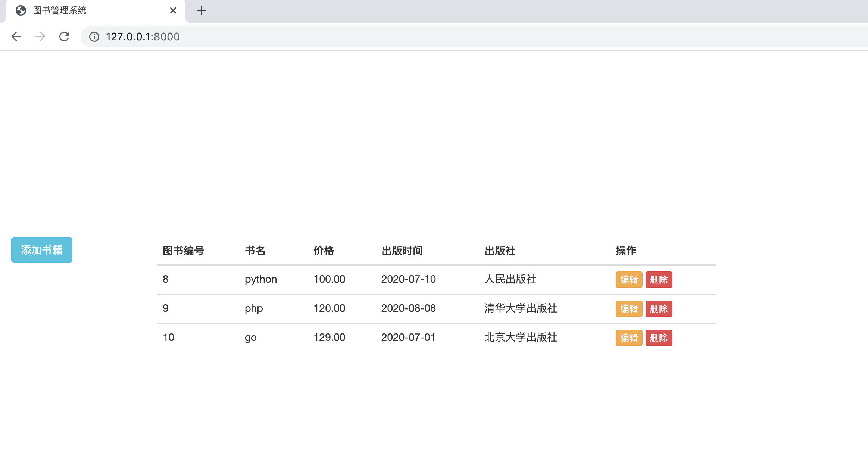This screenshot has width=868, height=452.
Task: Edit the go book row
Action: [629, 338]
